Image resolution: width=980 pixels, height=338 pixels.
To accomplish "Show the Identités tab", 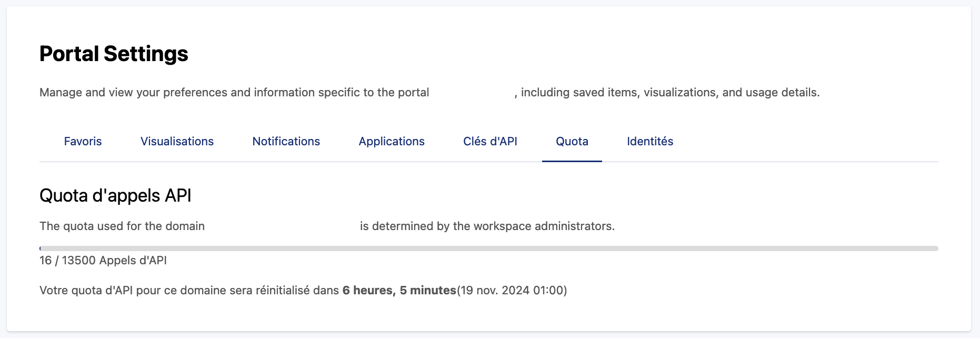I will coord(649,141).
